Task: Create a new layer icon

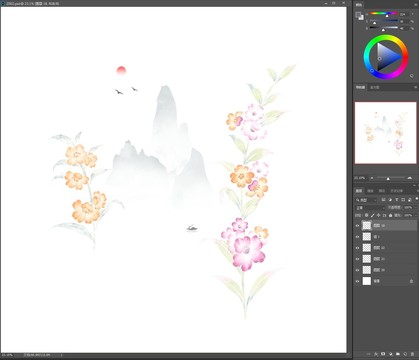Action: [x=405, y=354]
